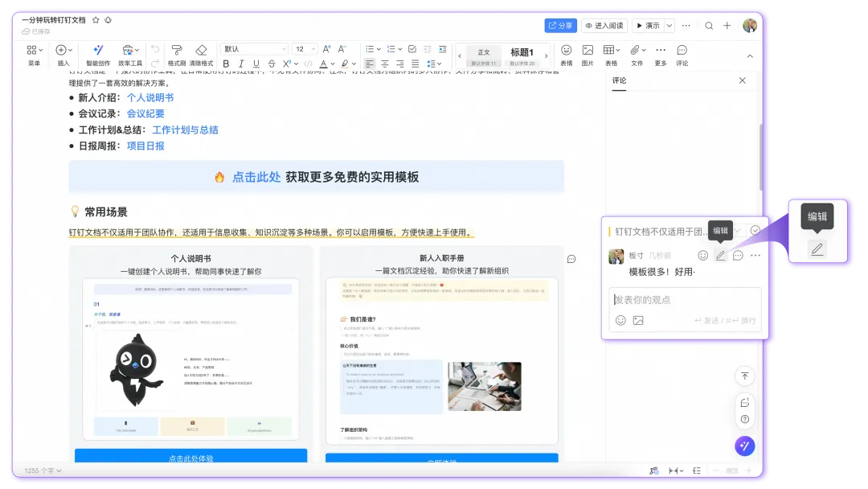The width and height of the screenshot is (868, 489).
Task: Open the 个人说明书 link
Action: (150, 97)
